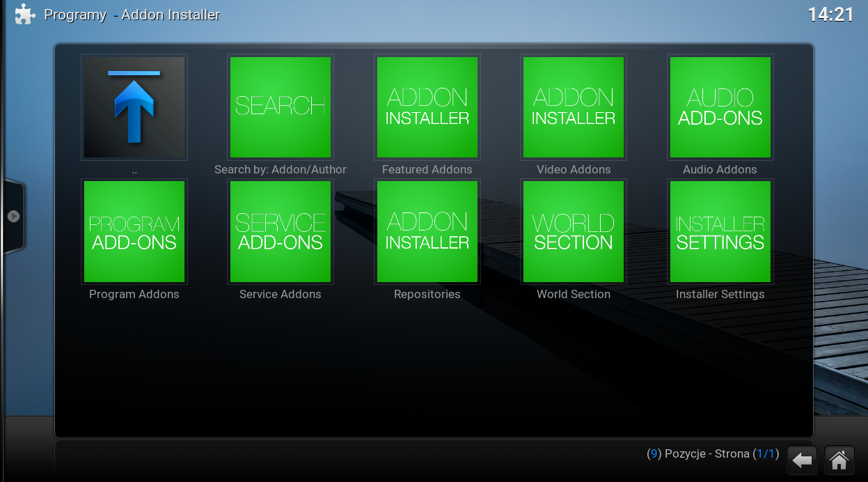Click the 'Featured Addons' label
Viewport: 868px width, 482px height.
[427, 169]
